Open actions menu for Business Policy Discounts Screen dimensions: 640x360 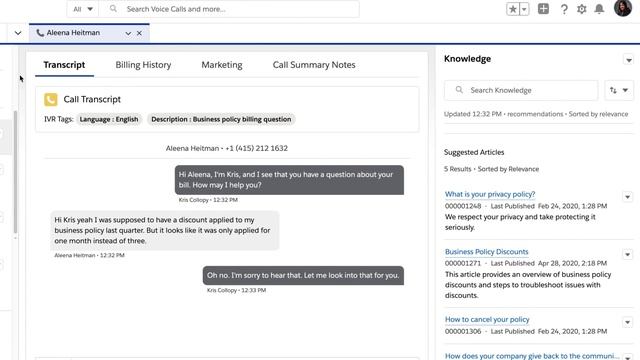[627, 255]
